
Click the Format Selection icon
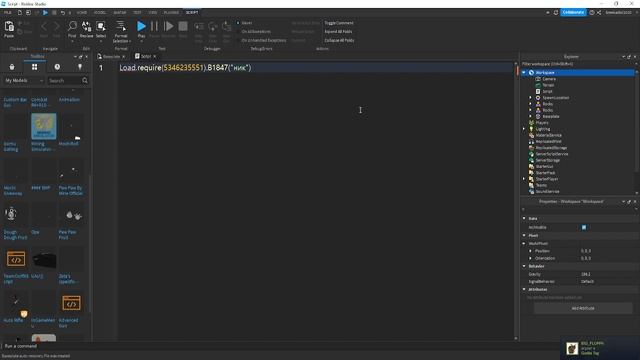pyautogui.click(x=121, y=27)
